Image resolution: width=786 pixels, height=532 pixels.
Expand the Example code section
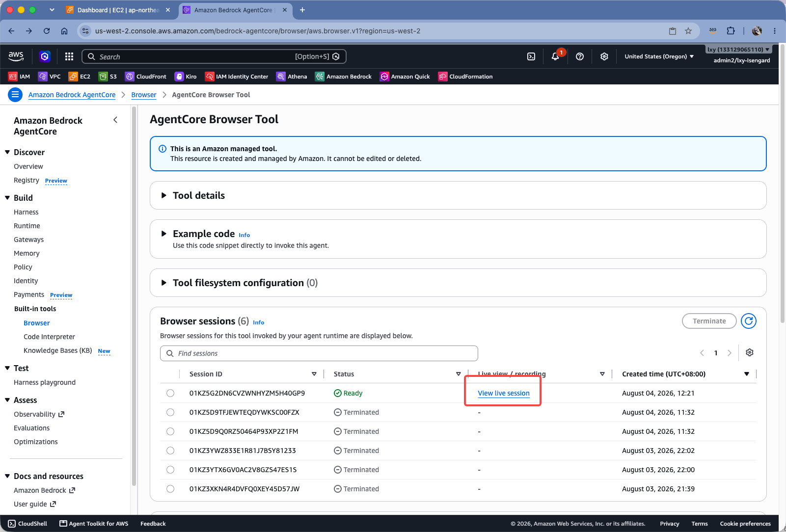164,234
